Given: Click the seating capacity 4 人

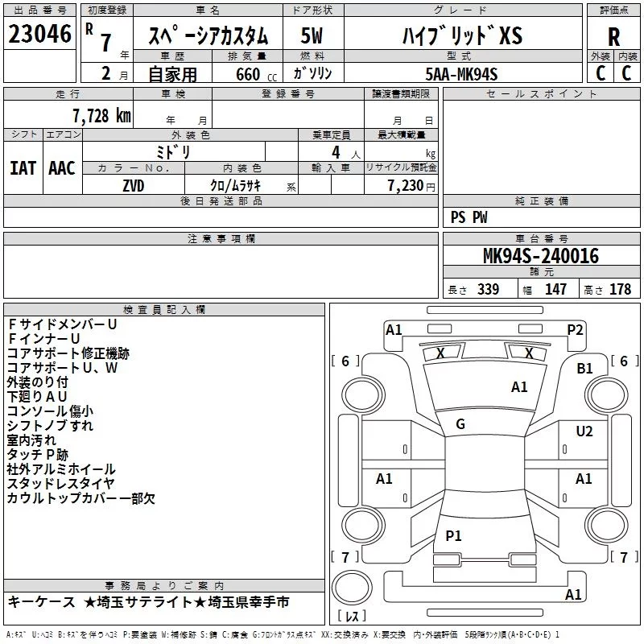Looking at the screenshot, I should (x=346, y=153).
